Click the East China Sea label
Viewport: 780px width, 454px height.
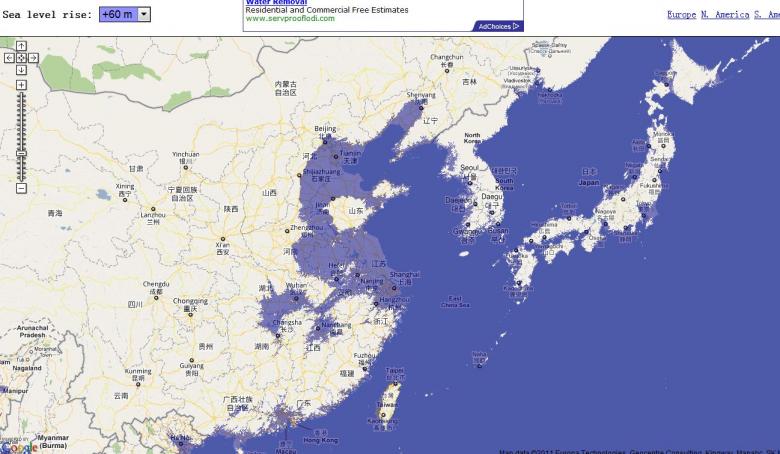click(x=455, y=302)
